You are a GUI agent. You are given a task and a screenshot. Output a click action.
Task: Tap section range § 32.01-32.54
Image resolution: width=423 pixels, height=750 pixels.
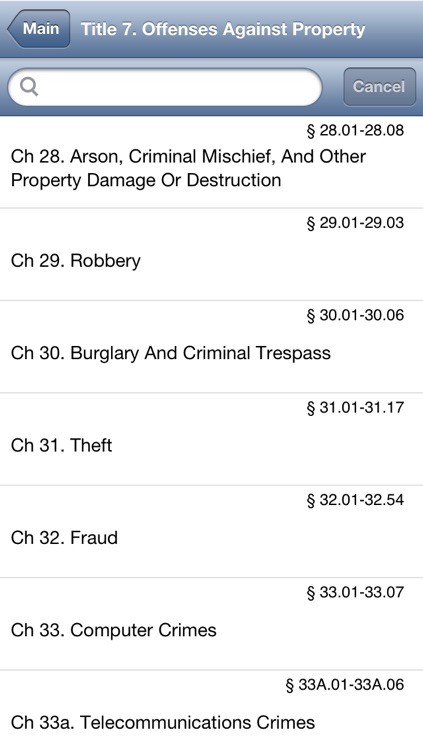coord(355,499)
